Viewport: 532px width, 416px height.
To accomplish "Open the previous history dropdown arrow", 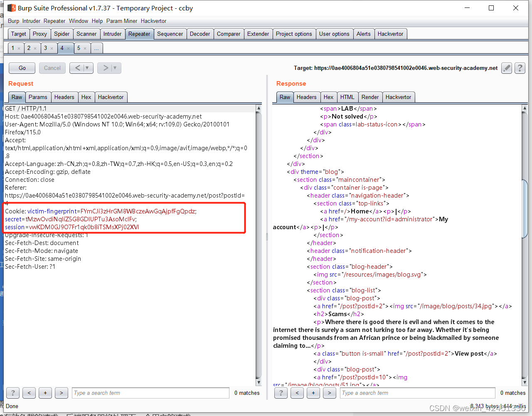I will pos(88,68).
